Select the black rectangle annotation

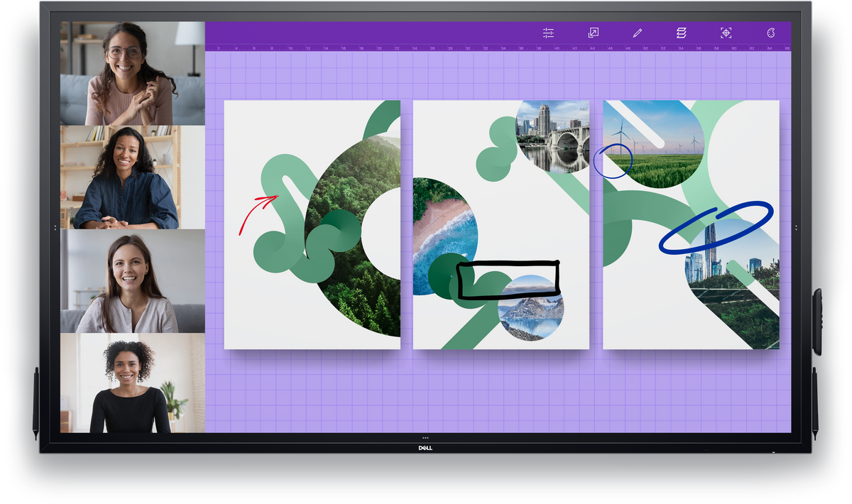pyautogui.click(x=508, y=279)
